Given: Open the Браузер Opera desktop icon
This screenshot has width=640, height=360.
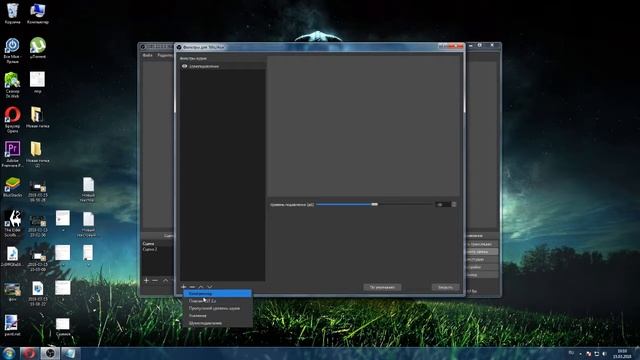Looking at the screenshot, I should tap(12, 120).
